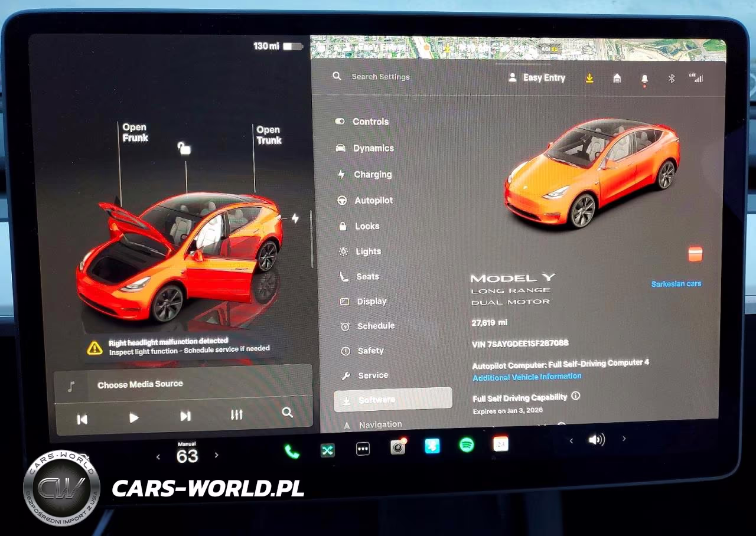Screen dimensions: 756x536
Task: Lower volume with the left arrow
Action: click(571, 441)
